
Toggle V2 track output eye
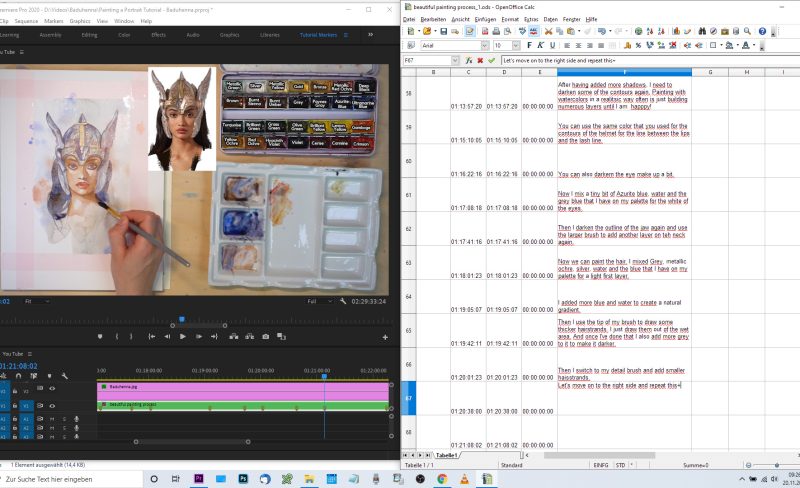pyautogui.click(x=52, y=388)
